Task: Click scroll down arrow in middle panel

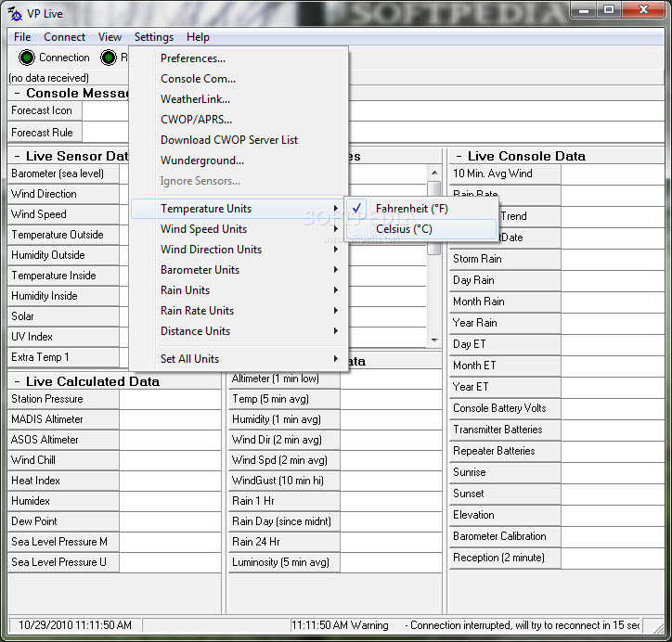Action: 434,340
